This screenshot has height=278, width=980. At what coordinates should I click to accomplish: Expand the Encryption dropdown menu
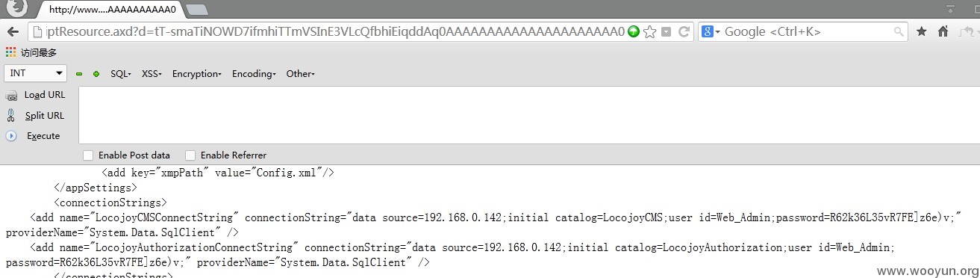click(196, 74)
